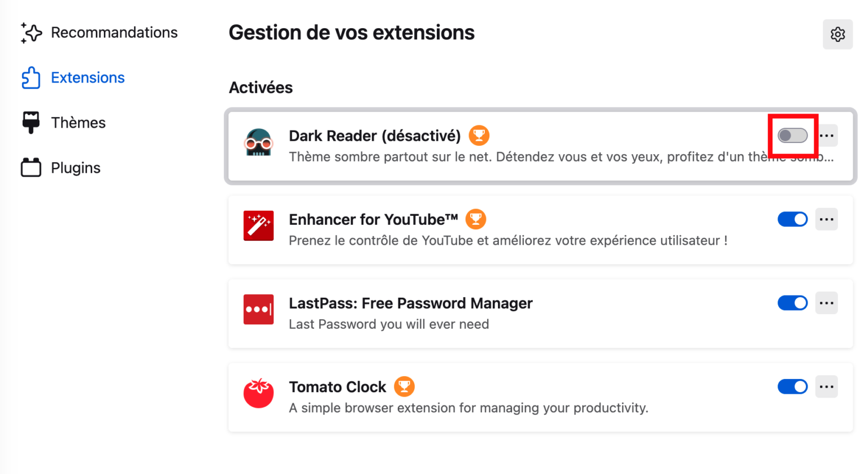Click the Recommandations sparkle icon in sidebar
This screenshot has height=474, width=868.
pyautogui.click(x=31, y=32)
